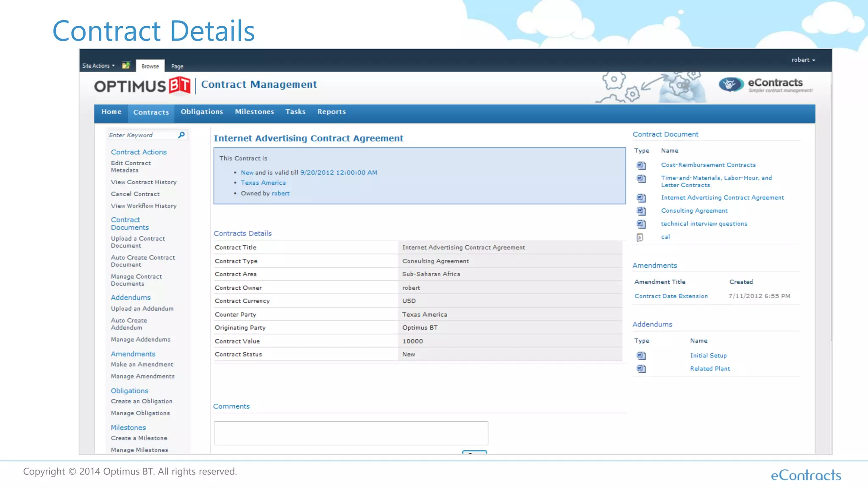Click Word icon beside Related Plant addendum
The width and height of the screenshot is (868, 488).
(641, 369)
